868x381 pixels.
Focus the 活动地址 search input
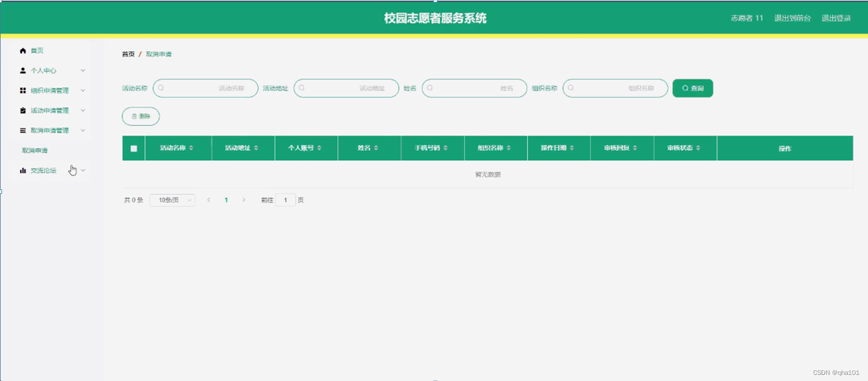(346, 88)
